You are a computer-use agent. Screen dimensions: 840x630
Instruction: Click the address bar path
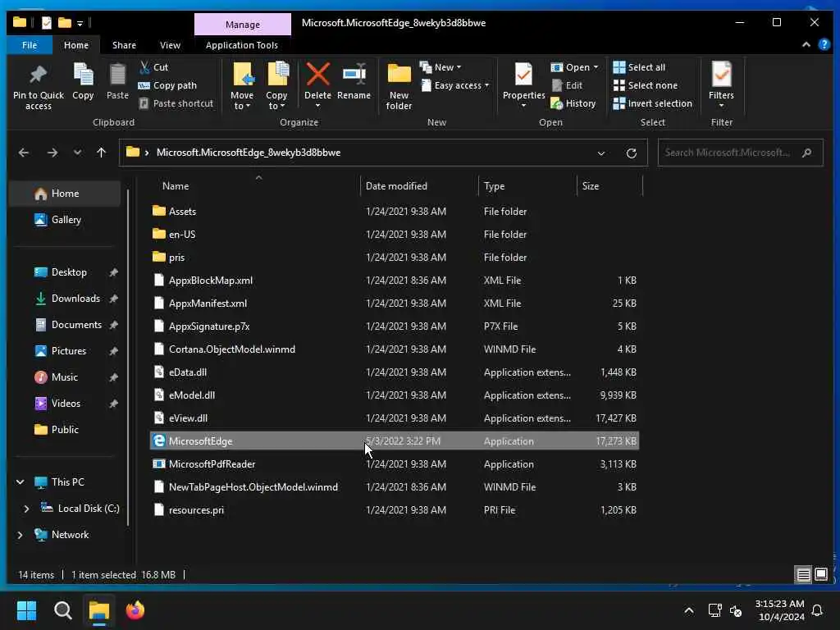(248, 153)
